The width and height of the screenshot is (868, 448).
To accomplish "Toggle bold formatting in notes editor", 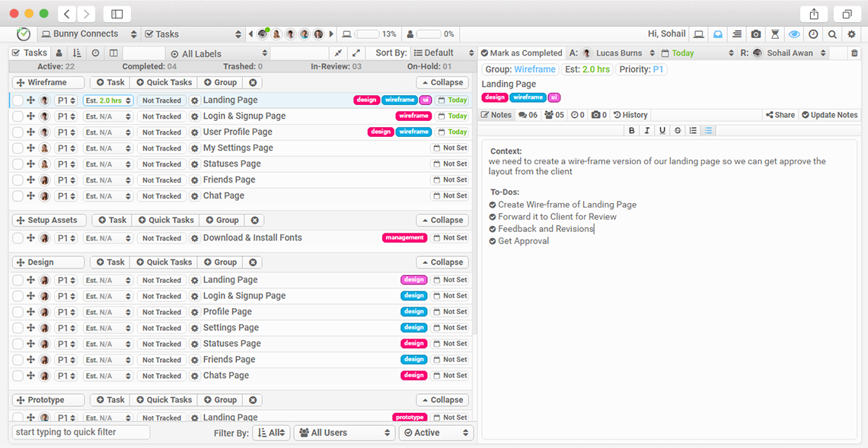I will point(632,131).
